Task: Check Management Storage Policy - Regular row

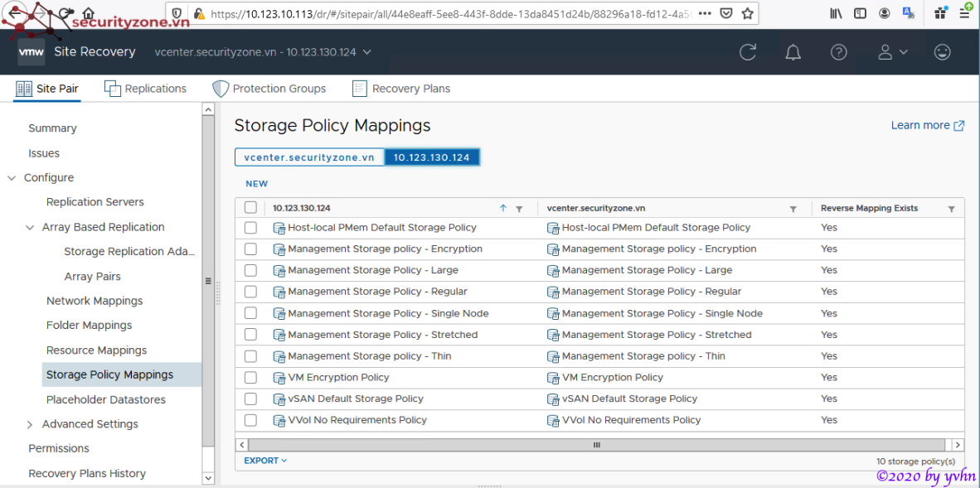Action: [x=250, y=292]
